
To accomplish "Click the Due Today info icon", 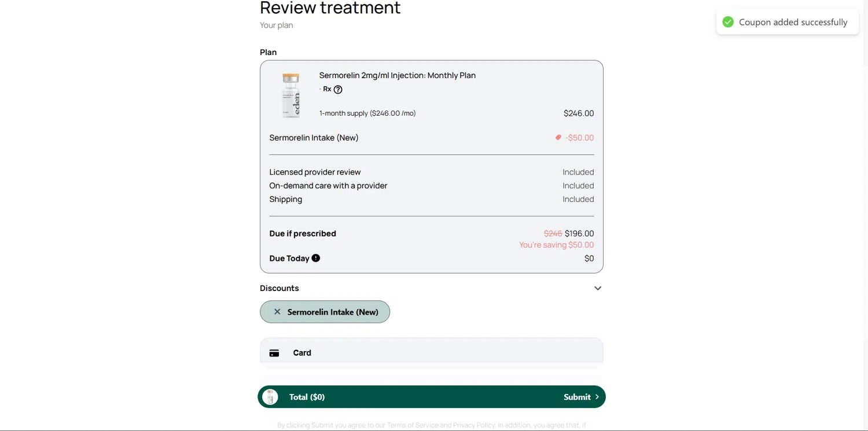I will pyautogui.click(x=316, y=258).
